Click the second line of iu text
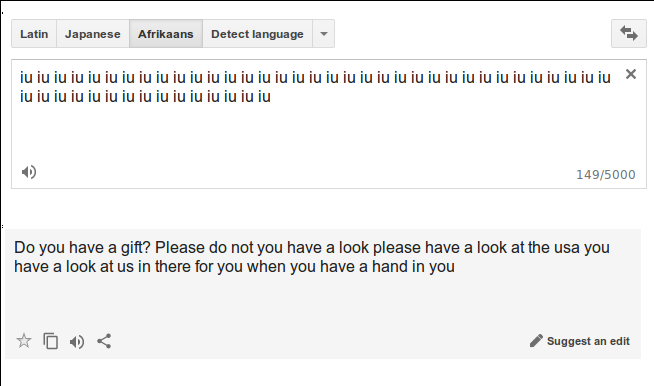 146,97
